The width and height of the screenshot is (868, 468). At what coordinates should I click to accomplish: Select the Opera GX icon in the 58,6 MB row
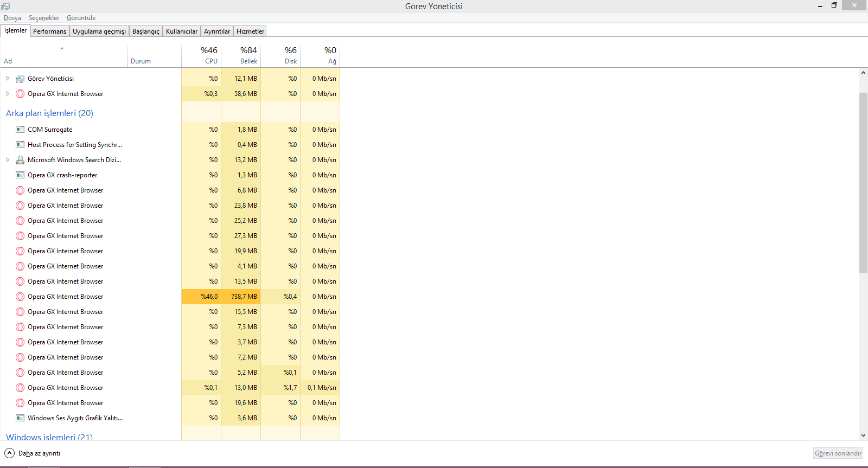point(20,94)
